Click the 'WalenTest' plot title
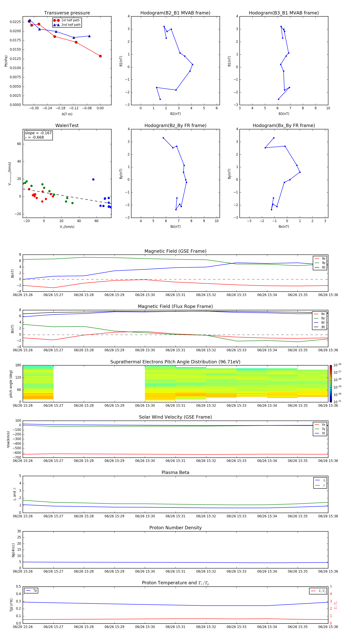Image resolution: width=351 pixels, height=644 pixels. (67, 125)
